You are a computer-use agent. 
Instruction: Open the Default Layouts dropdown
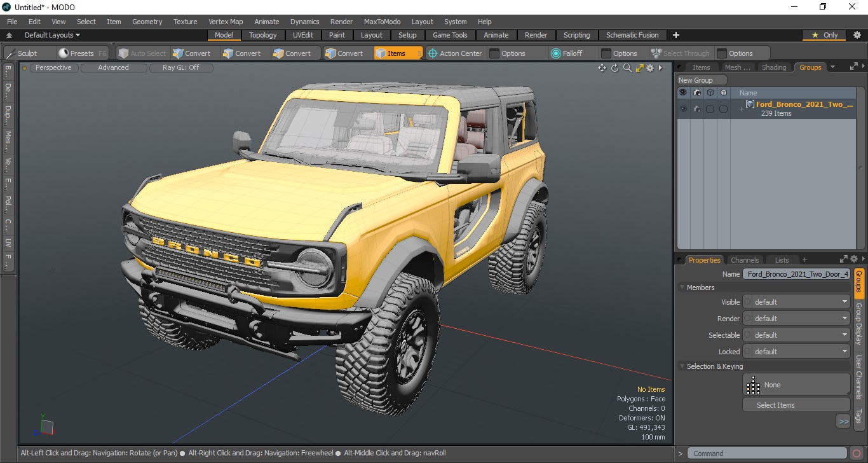tap(51, 35)
